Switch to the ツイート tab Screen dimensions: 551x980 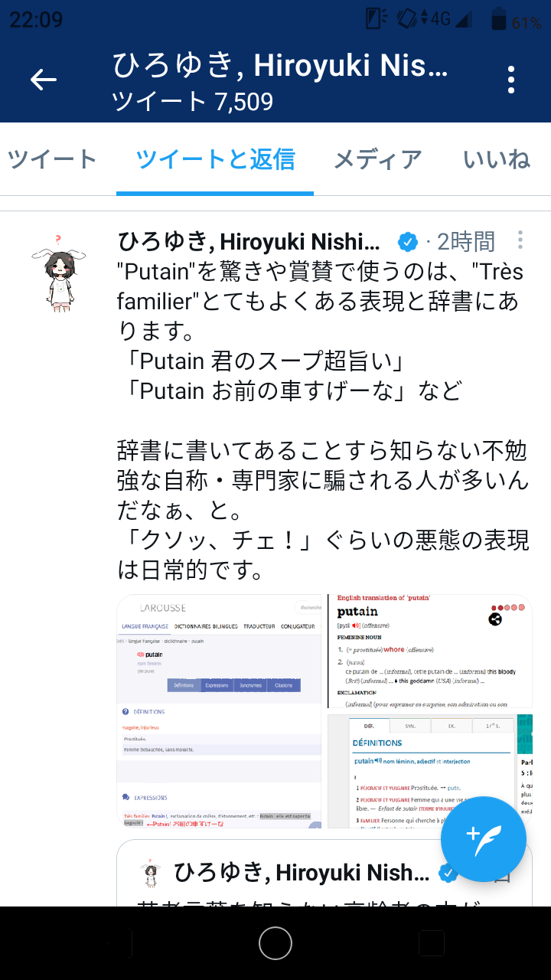pyautogui.click(x=52, y=159)
